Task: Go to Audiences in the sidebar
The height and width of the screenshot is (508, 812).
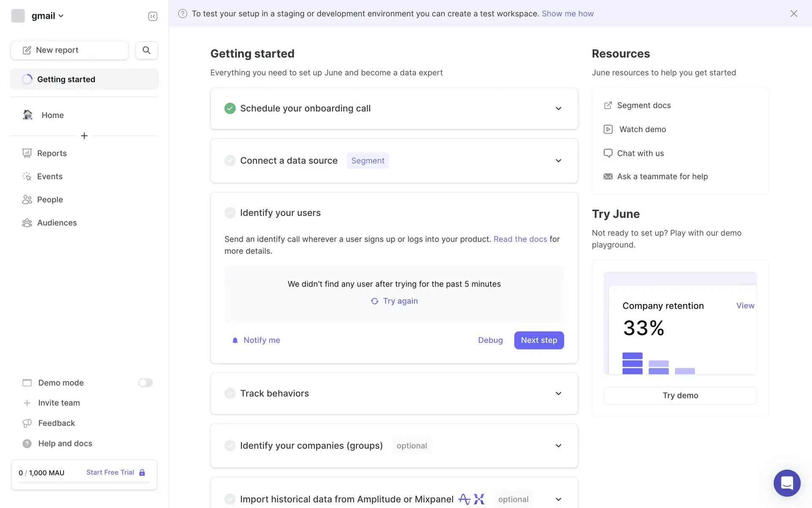Action: [x=57, y=223]
